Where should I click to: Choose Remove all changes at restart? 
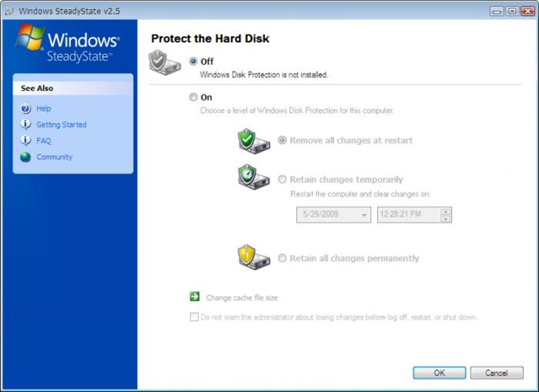(283, 141)
